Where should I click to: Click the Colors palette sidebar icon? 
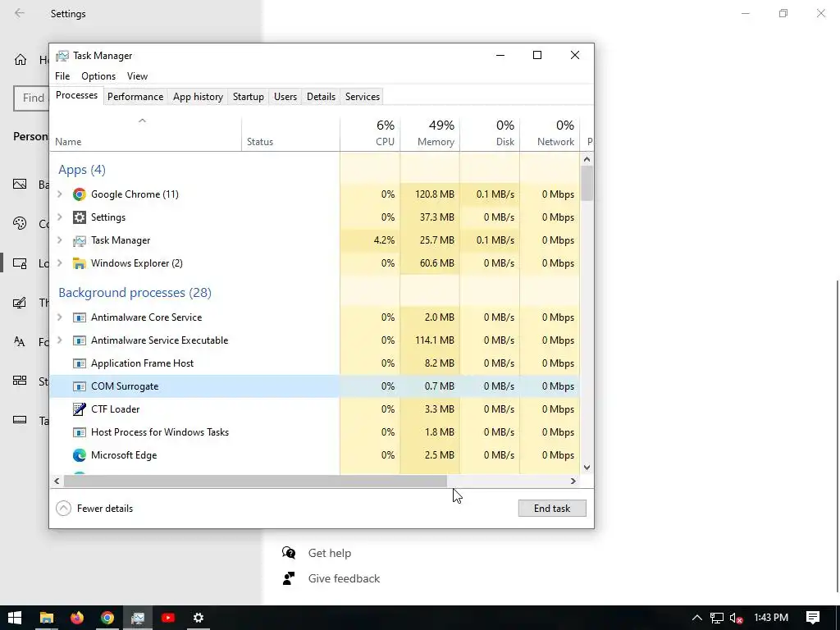click(20, 223)
